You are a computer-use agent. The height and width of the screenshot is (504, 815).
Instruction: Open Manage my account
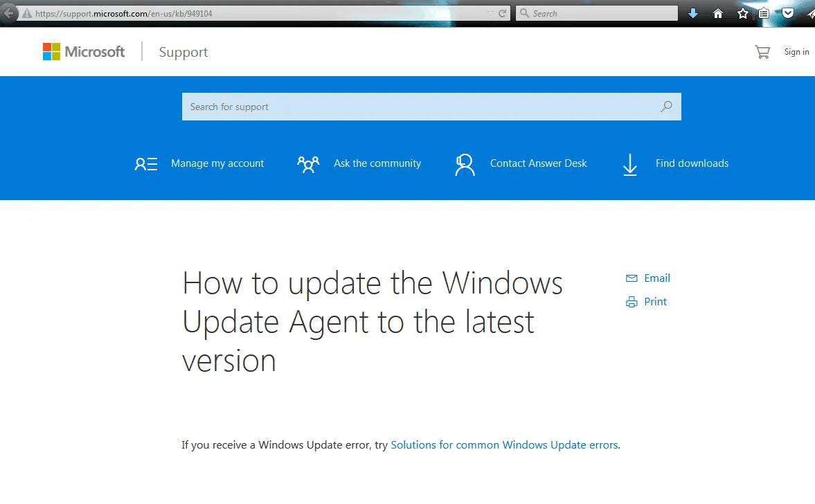[x=199, y=163]
